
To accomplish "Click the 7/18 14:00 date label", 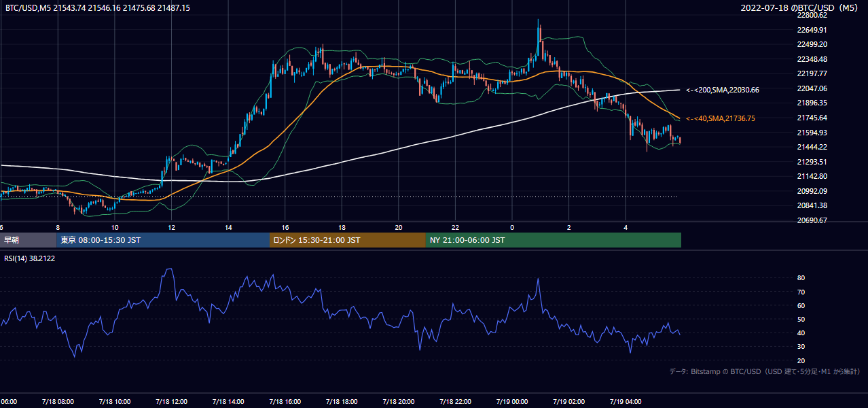I will 228,401.
